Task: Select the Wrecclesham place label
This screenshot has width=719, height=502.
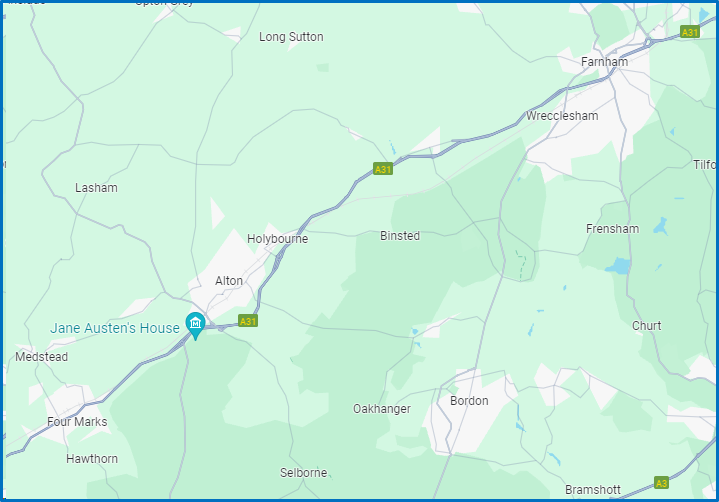Action: (x=562, y=116)
